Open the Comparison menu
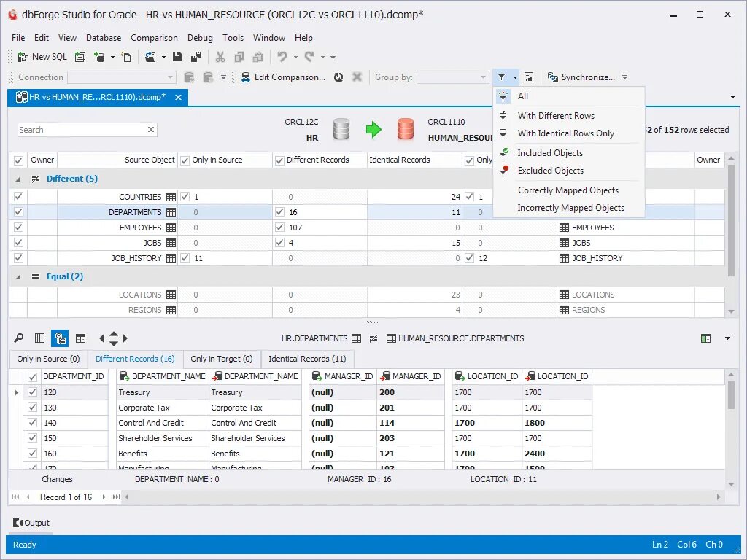This screenshot has height=560, width=747. click(154, 38)
